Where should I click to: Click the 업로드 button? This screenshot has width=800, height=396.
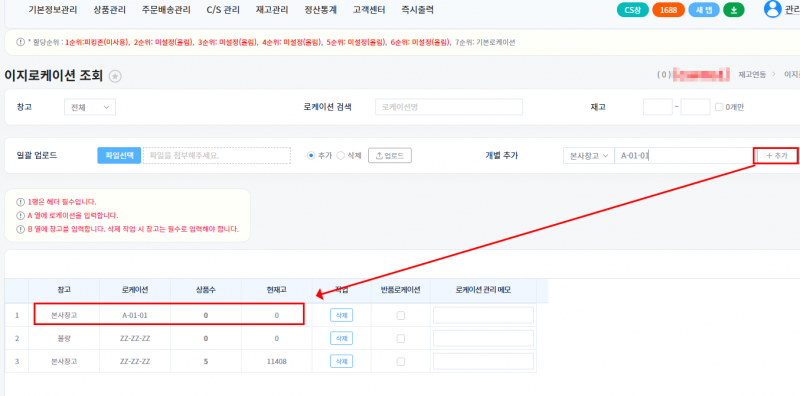coord(390,156)
